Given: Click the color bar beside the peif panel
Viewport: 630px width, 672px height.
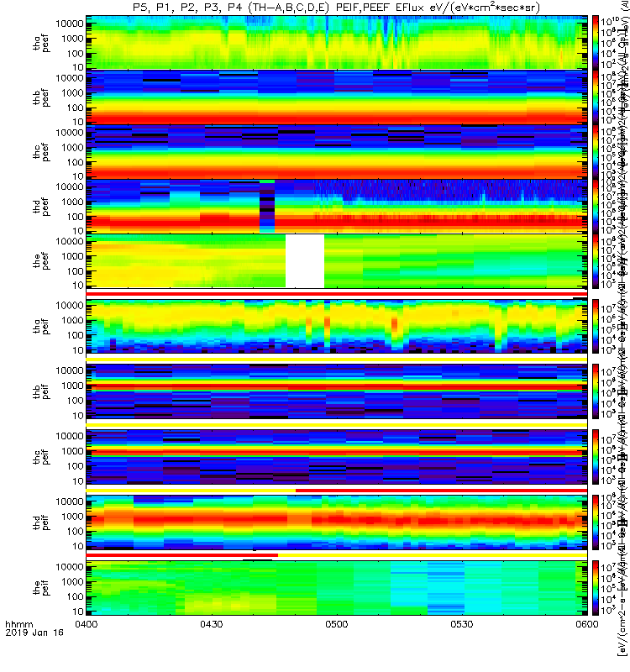Looking at the screenshot, I should (596, 587).
